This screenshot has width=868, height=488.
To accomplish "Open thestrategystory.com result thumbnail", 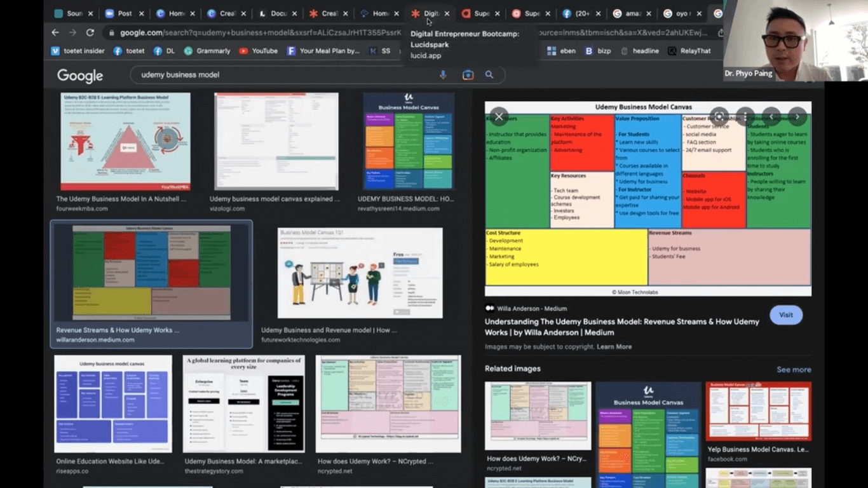I will pos(244,403).
